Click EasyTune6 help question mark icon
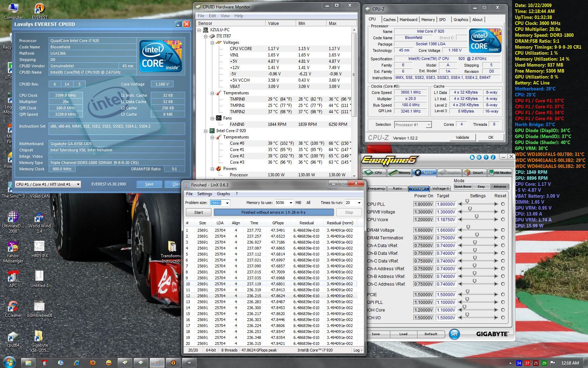The image size is (588, 368). coord(486,157)
